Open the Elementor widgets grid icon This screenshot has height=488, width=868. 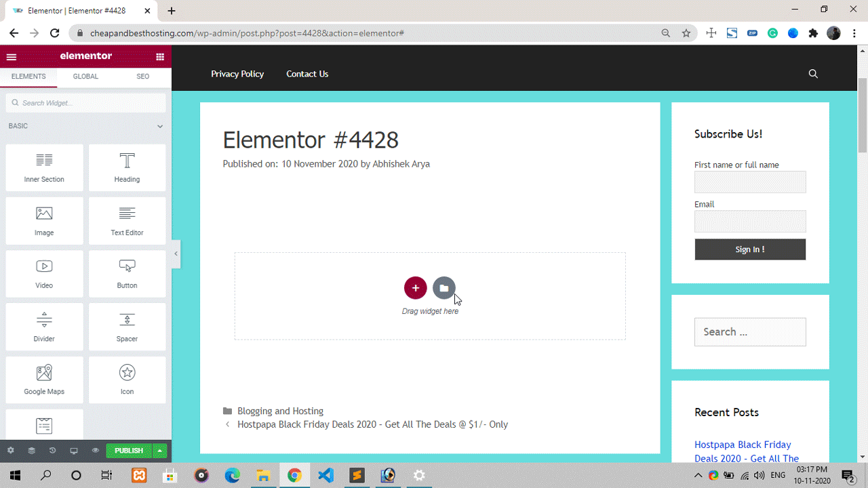click(160, 56)
